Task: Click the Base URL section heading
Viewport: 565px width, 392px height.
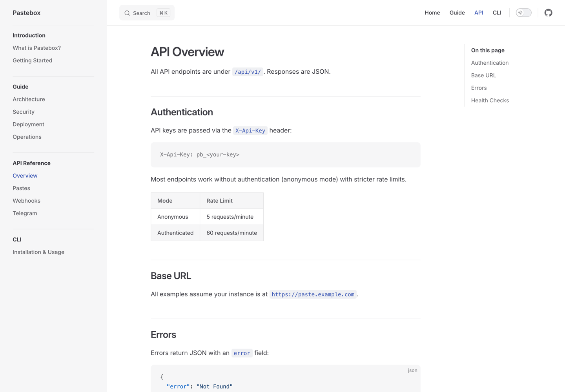Action: click(171, 276)
